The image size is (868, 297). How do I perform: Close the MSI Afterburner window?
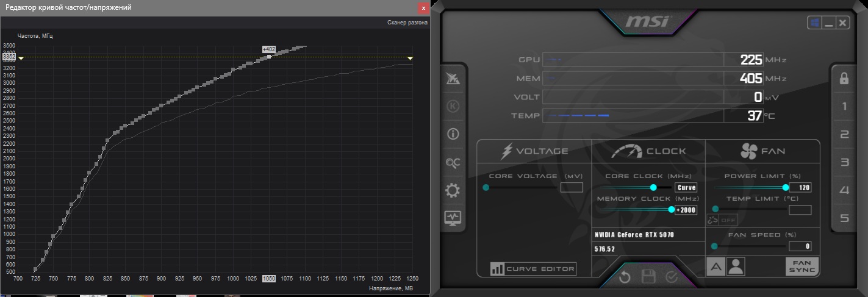(x=842, y=23)
